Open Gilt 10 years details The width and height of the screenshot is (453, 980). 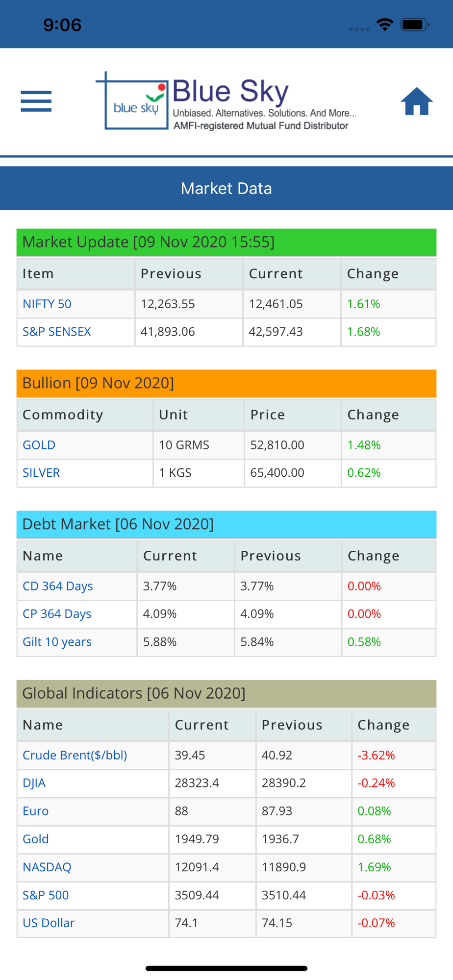[57, 642]
